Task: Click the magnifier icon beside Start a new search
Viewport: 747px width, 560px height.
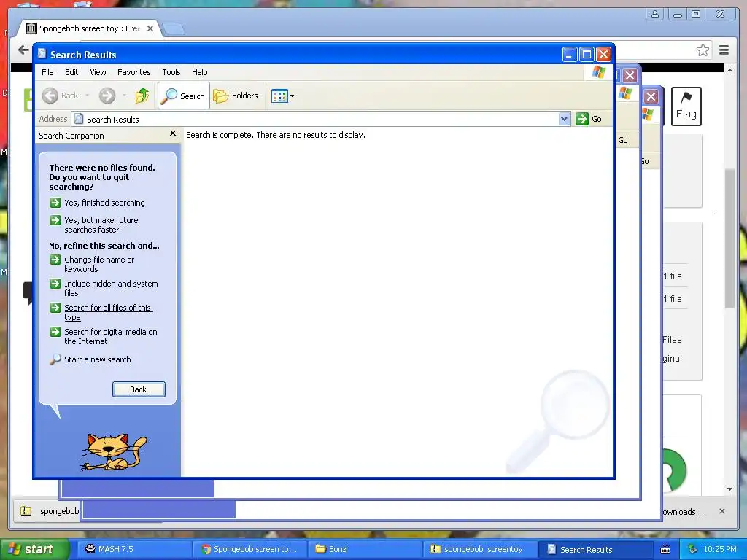Action: pyautogui.click(x=55, y=359)
